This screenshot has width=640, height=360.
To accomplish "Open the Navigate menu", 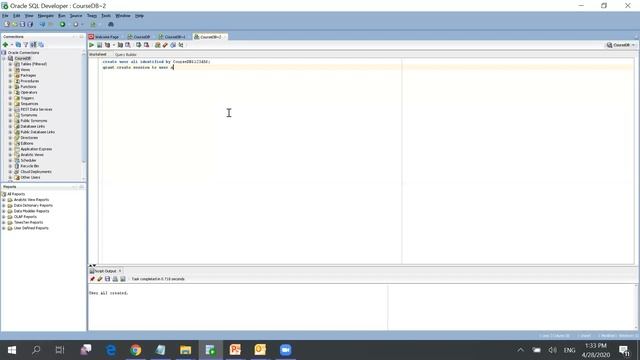I will pos(46,16).
